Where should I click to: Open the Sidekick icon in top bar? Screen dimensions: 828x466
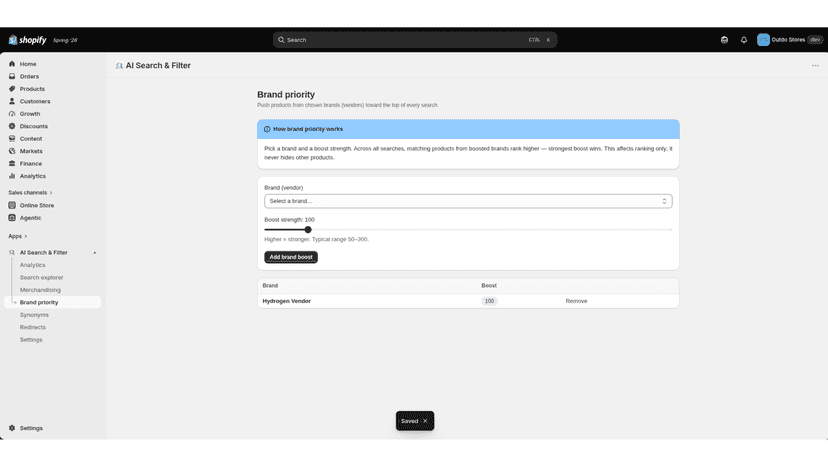point(724,40)
